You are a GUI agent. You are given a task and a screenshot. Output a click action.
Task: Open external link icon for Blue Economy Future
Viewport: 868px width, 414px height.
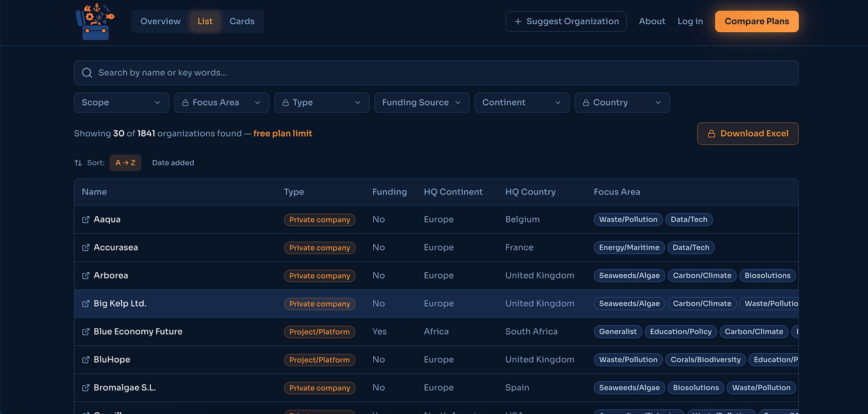coord(85,332)
